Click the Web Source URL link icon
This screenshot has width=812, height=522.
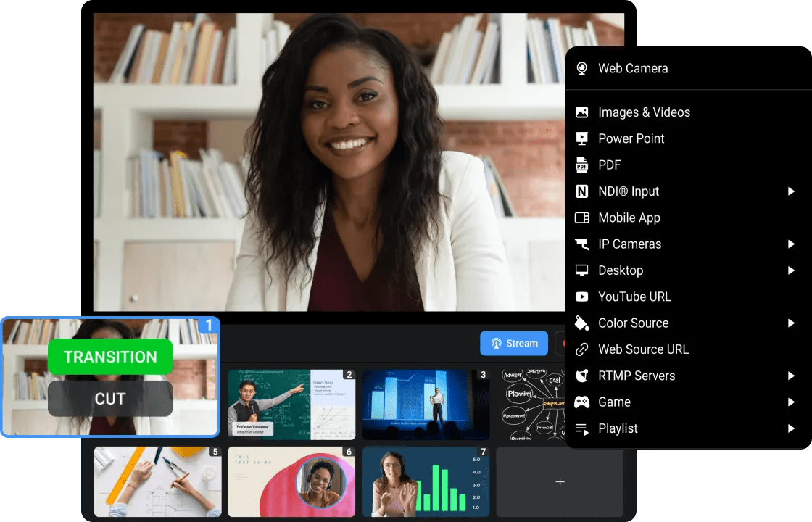tap(581, 349)
